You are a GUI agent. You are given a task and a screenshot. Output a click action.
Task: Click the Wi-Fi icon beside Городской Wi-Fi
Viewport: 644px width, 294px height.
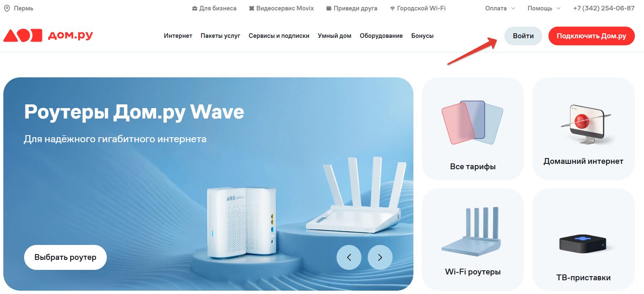[393, 8]
